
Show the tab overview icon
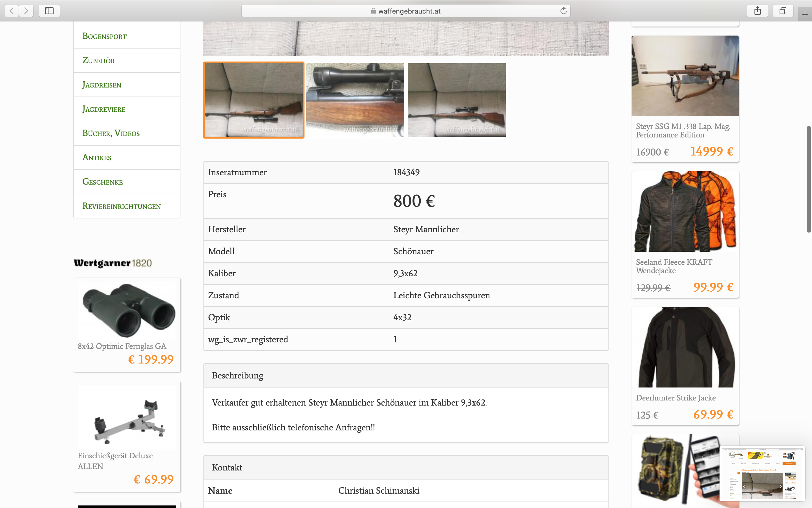(782, 11)
